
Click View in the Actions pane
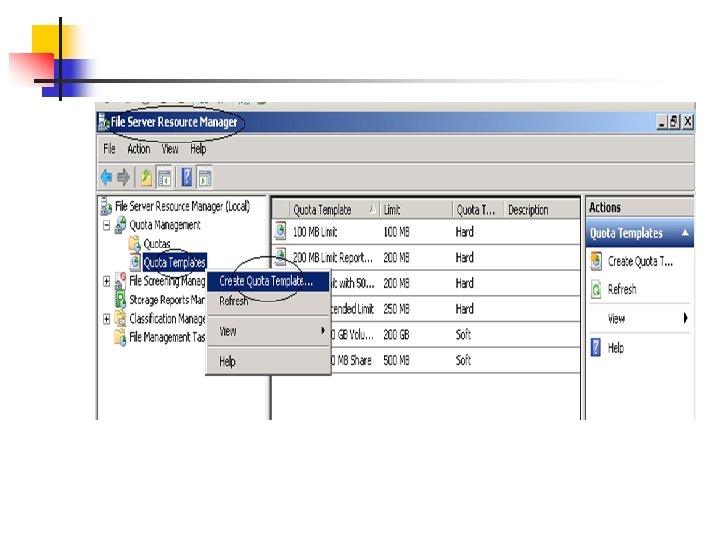point(616,318)
